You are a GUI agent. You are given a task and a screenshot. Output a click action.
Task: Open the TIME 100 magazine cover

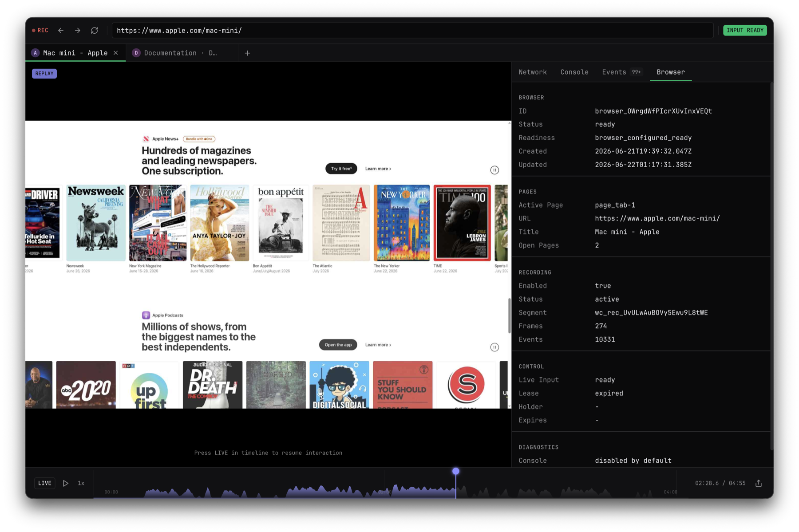tap(462, 223)
